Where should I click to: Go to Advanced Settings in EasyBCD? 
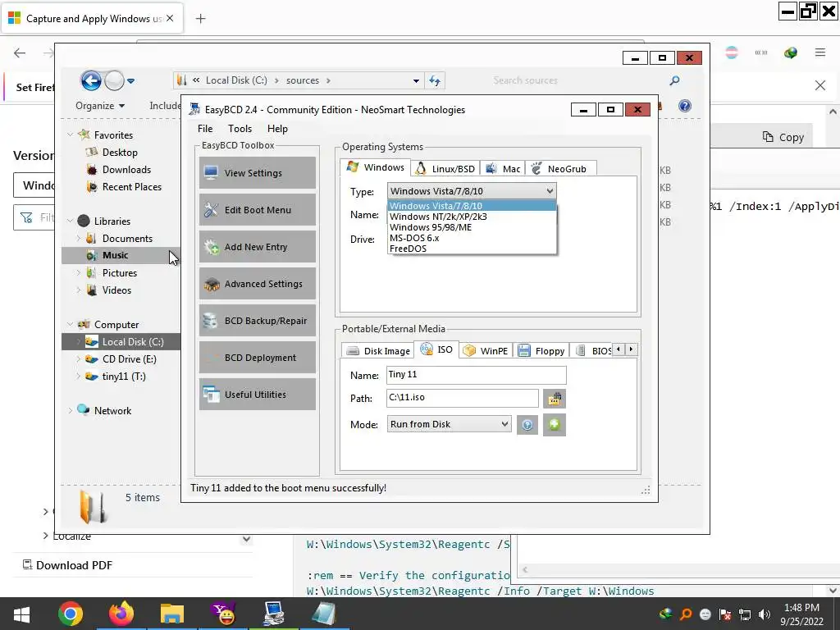[257, 284]
